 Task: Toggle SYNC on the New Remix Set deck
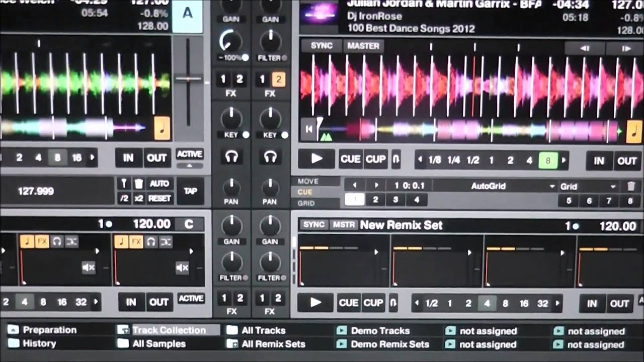tap(314, 225)
